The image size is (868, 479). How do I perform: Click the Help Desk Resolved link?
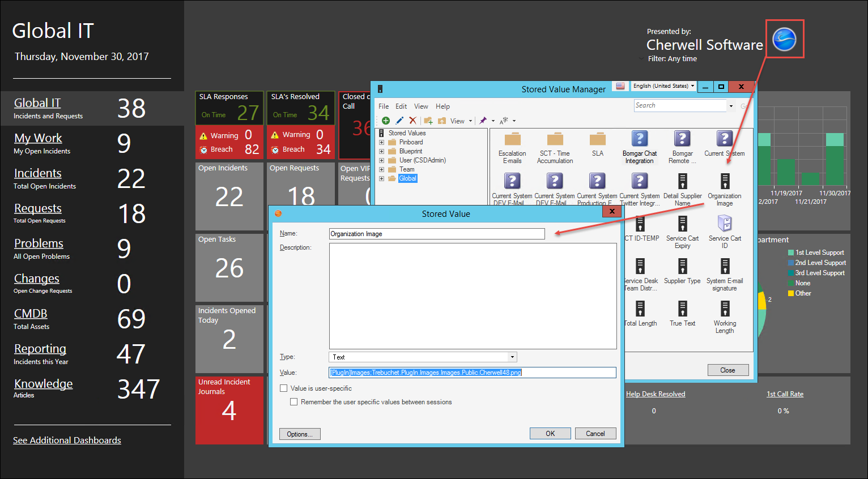tap(656, 394)
